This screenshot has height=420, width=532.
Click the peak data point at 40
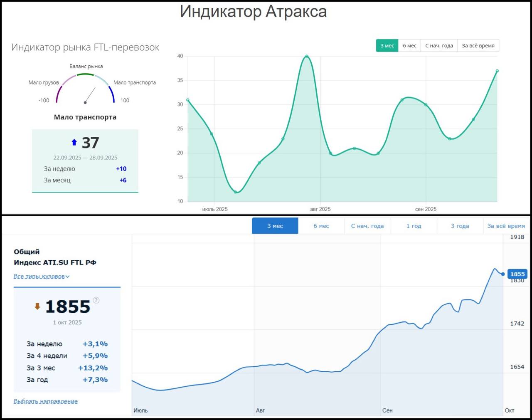pyautogui.click(x=307, y=56)
